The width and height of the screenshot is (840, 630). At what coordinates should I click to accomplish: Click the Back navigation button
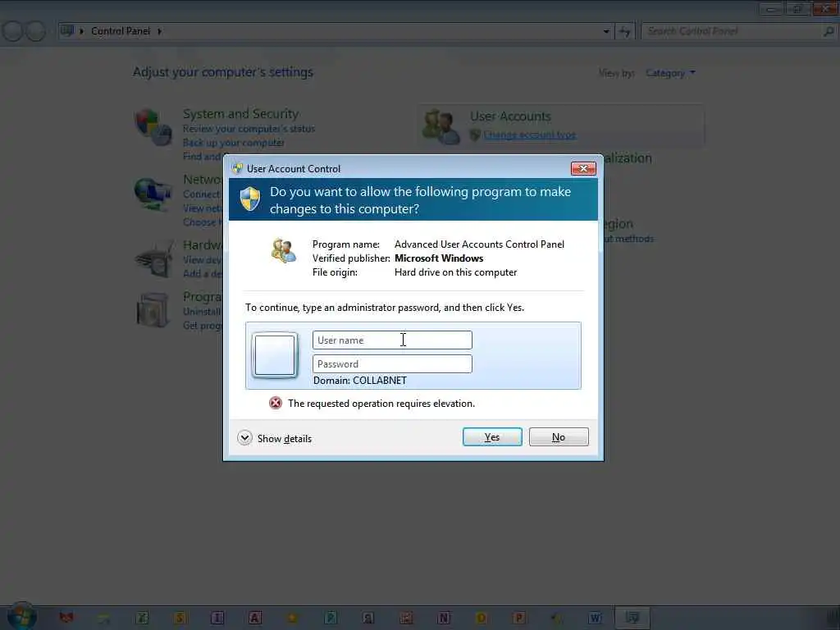13,31
